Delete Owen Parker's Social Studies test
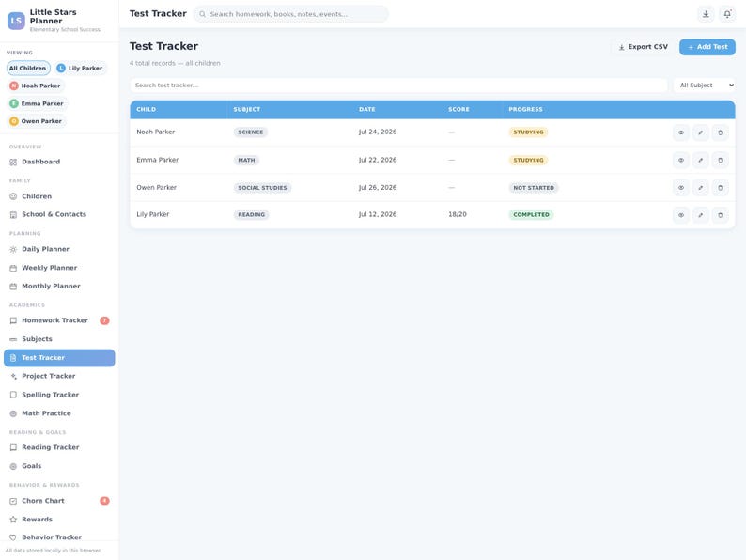Viewport: 746px width, 560px height. (720, 188)
